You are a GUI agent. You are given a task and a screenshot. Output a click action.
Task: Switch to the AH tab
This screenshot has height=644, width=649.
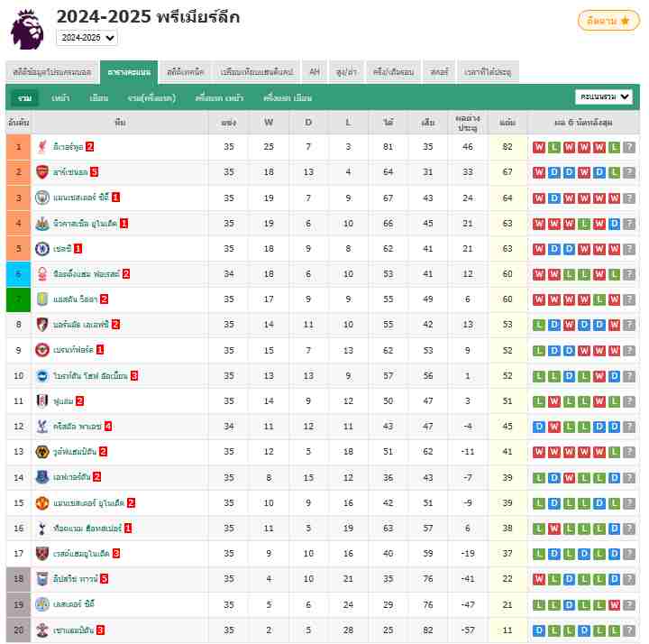[315, 72]
